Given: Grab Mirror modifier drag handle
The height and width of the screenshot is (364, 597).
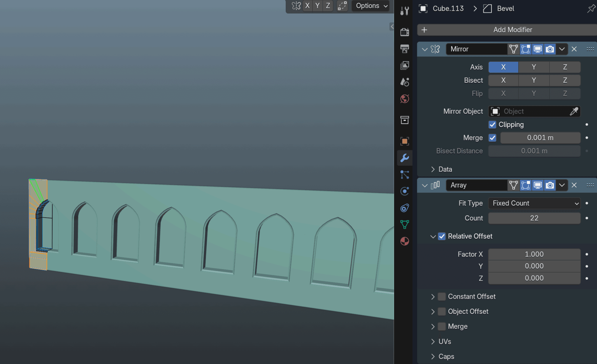Looking at the screenshot, I should (590, 49).
